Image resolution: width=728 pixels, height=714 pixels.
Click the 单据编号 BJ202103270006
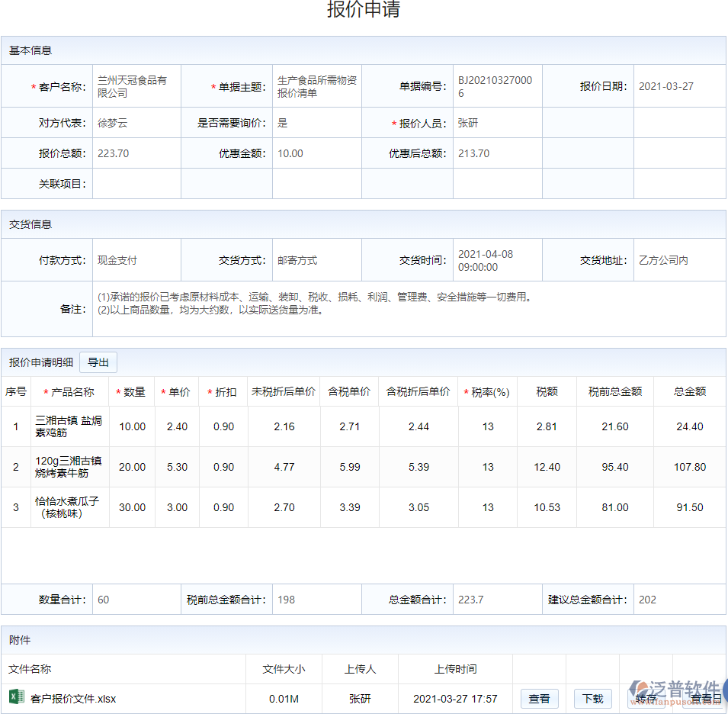click(497, 85)
